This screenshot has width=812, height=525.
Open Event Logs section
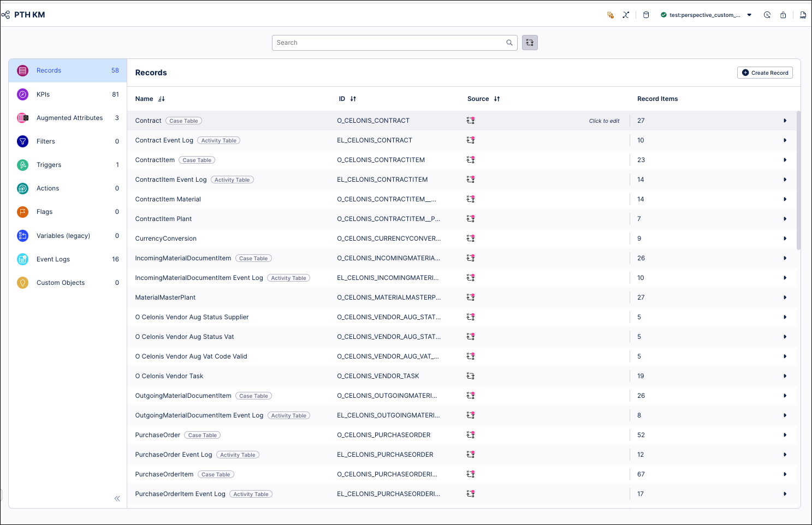(x=68, y=259)
